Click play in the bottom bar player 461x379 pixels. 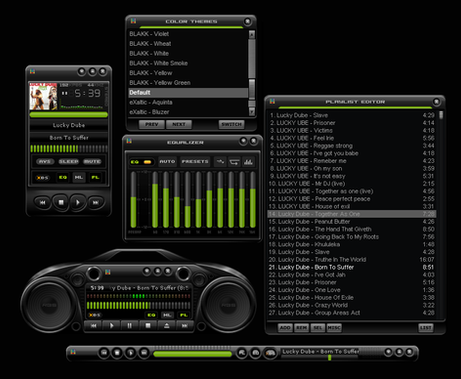(x=131, y=352)
